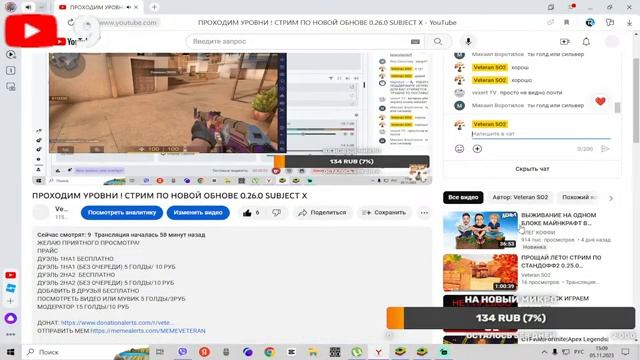Open the Minecraft one block survival thumbnail
The width and height of the screenshot is (640, 360).
point(480,230)
